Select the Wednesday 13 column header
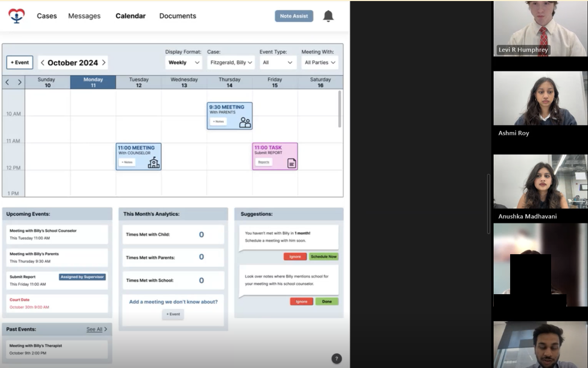The width and height of the screenshot is (588, 368). [184, 82]
